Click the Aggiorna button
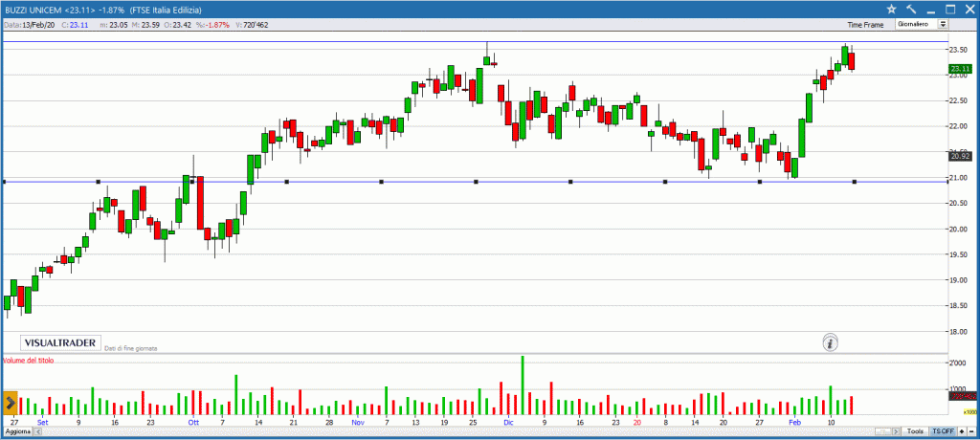Viewport: 980px width, 440px height. pos(18,432)
